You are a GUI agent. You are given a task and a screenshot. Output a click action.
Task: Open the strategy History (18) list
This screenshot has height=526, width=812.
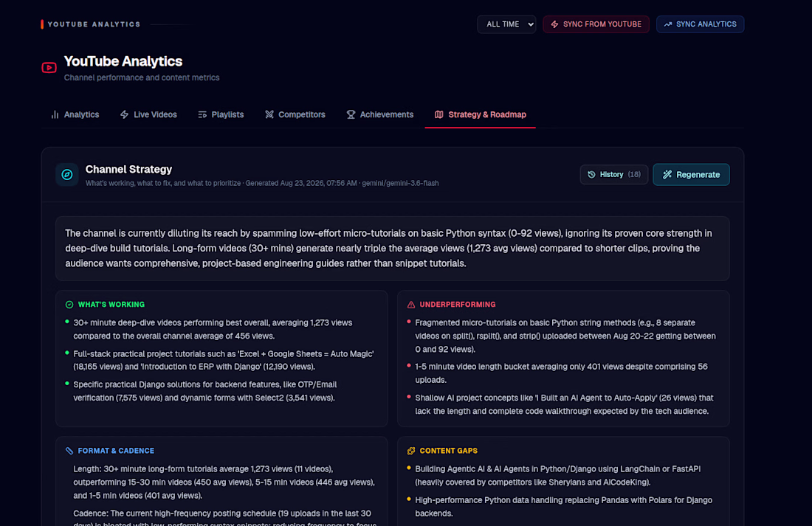614,174
